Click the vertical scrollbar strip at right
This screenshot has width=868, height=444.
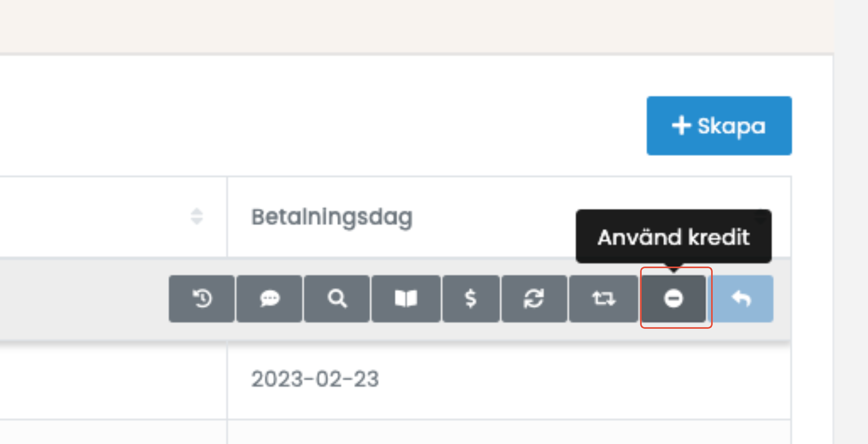click(851, 222)
